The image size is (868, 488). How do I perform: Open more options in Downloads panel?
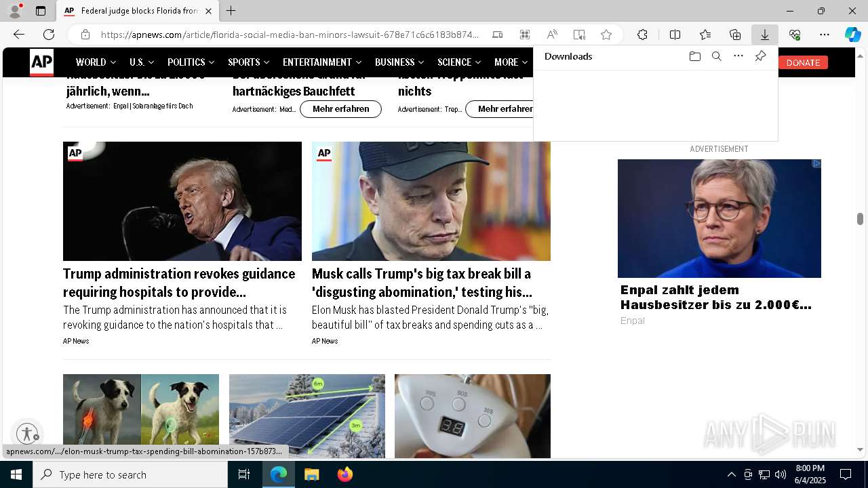click(x=738, y=56)
